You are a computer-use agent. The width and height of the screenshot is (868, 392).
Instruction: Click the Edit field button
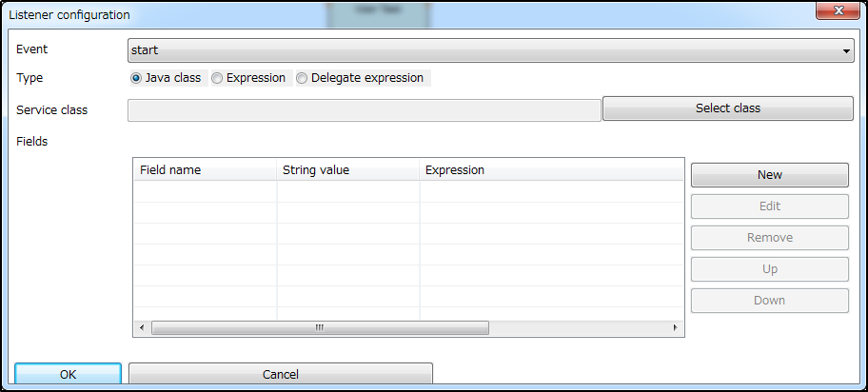pos(769,206)
